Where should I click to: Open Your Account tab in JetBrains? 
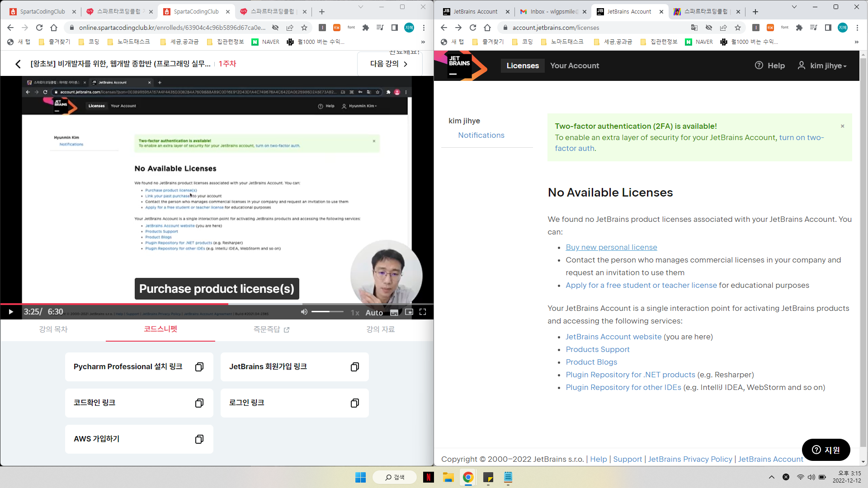(x=575, y=66)
